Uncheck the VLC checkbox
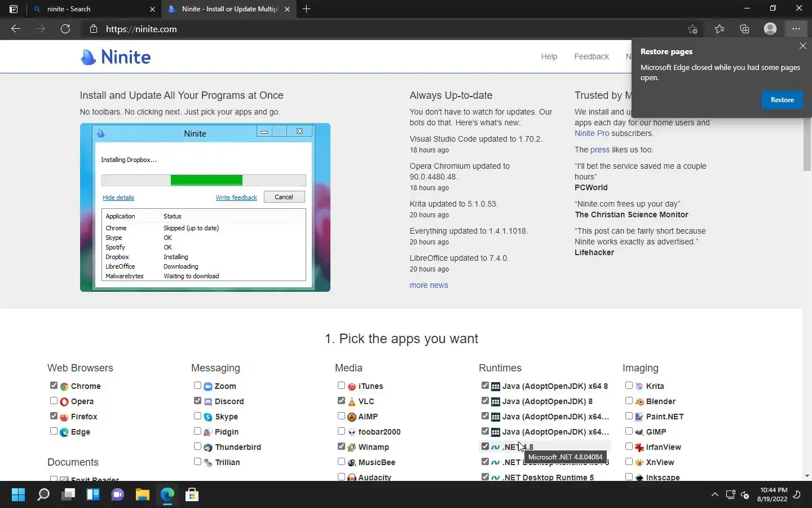The width and height of the screenshot is (812, 508). [x=341, y=401]
